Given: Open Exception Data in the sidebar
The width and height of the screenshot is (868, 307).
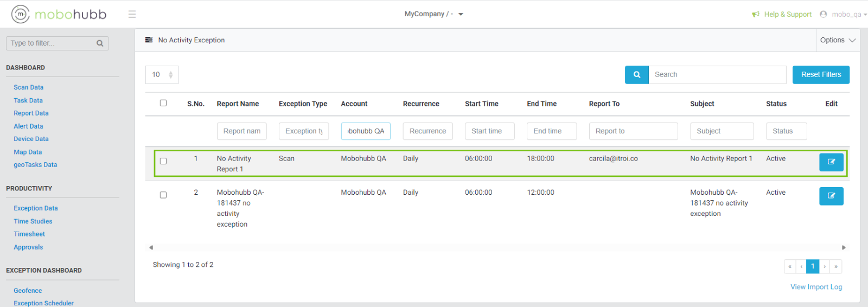Looking at the screenshot, I should (36, 208).
